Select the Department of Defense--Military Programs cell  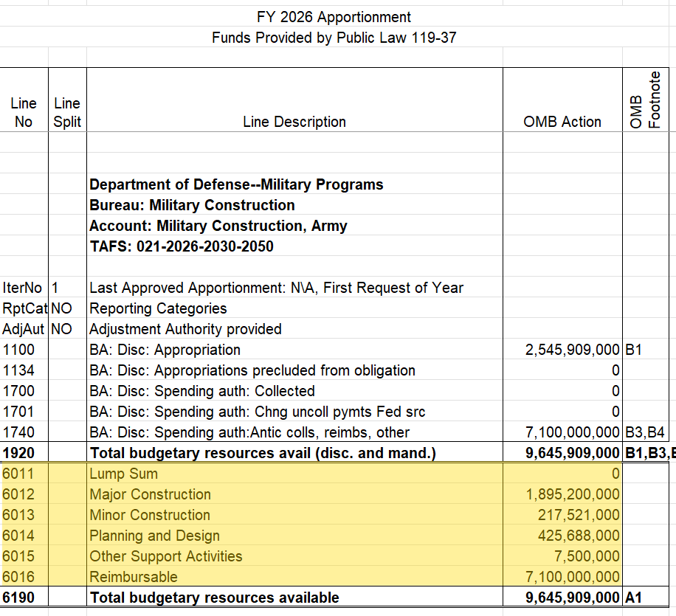[x=236, y=184]
